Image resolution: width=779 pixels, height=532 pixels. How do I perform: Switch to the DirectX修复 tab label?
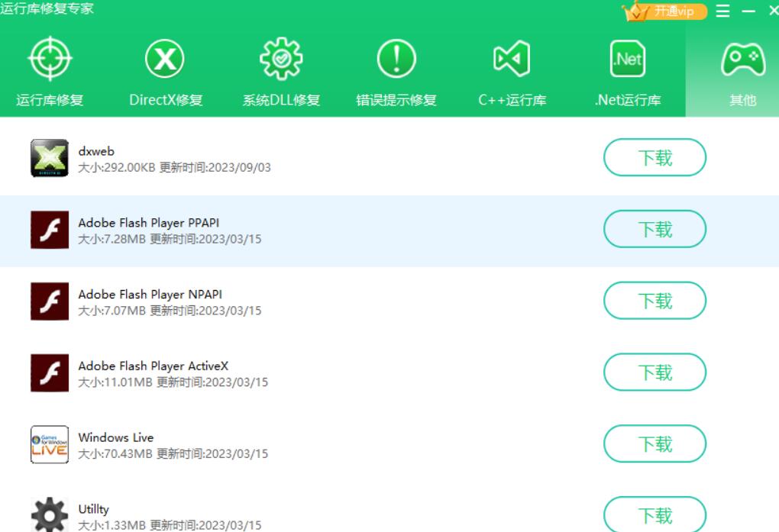(166, 100)
